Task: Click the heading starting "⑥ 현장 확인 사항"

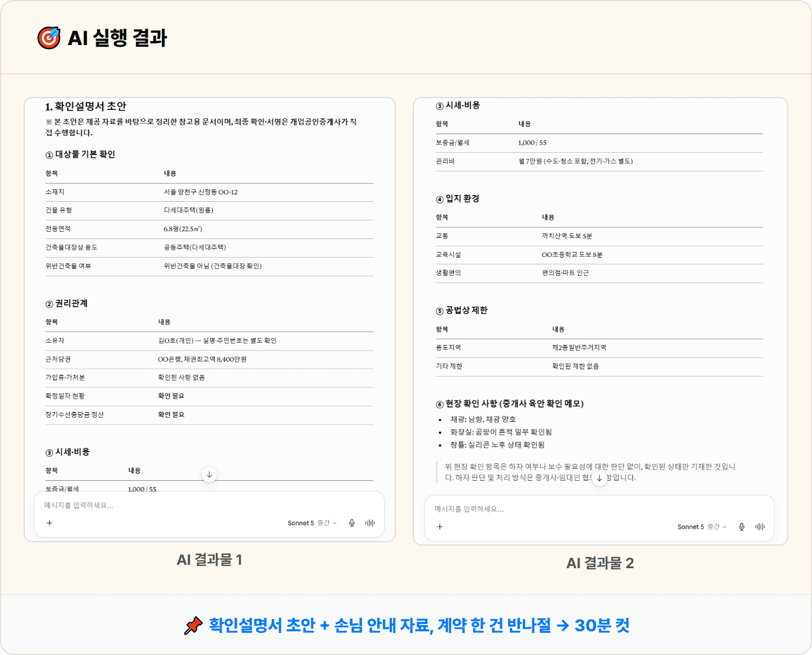Action: click(x=510, y=404)
